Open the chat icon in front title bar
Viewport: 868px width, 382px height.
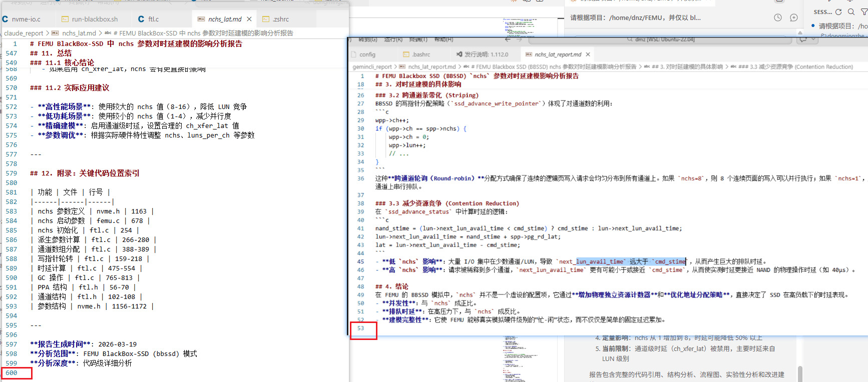click(803, 39)
